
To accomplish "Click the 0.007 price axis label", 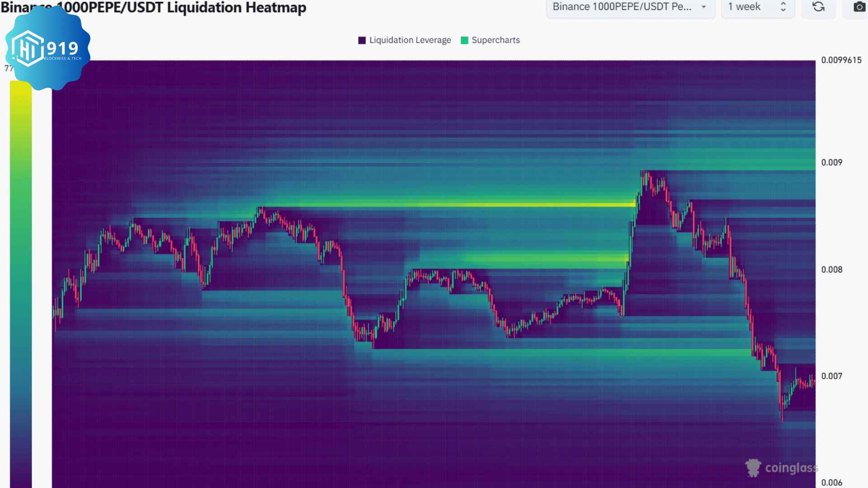I will point(832,376).
